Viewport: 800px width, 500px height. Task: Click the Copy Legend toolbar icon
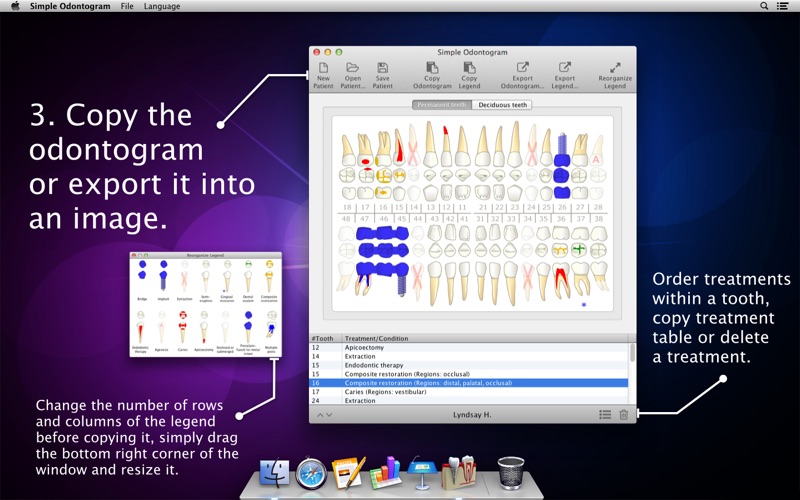point(469,75)
